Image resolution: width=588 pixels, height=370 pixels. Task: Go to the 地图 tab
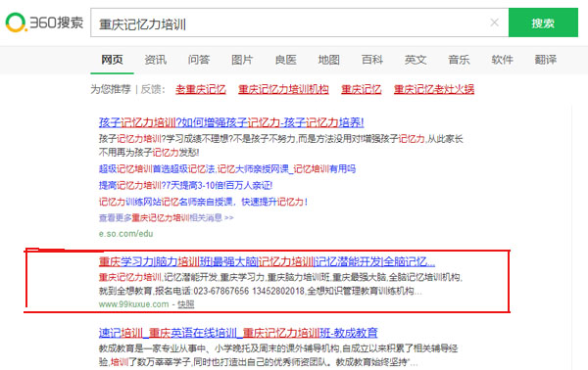click(328, 60)
